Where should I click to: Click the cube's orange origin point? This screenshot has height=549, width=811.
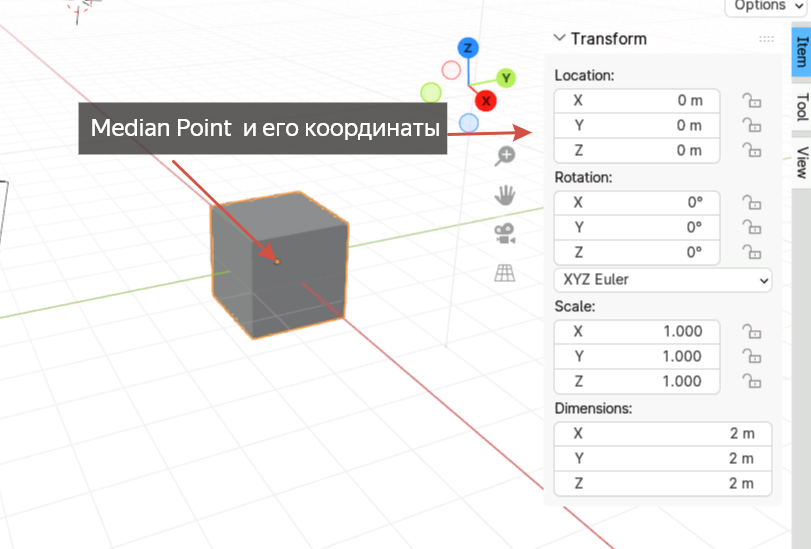tap(277, 262)
